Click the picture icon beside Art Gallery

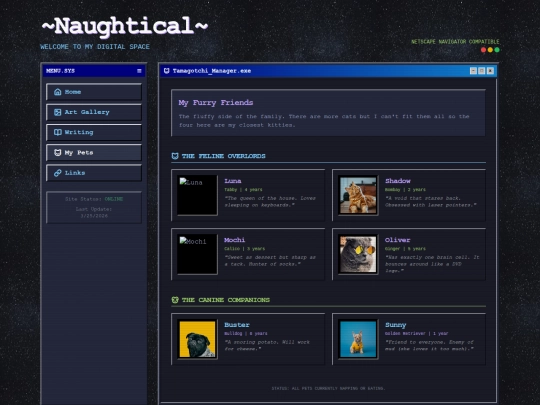(58, 112)
